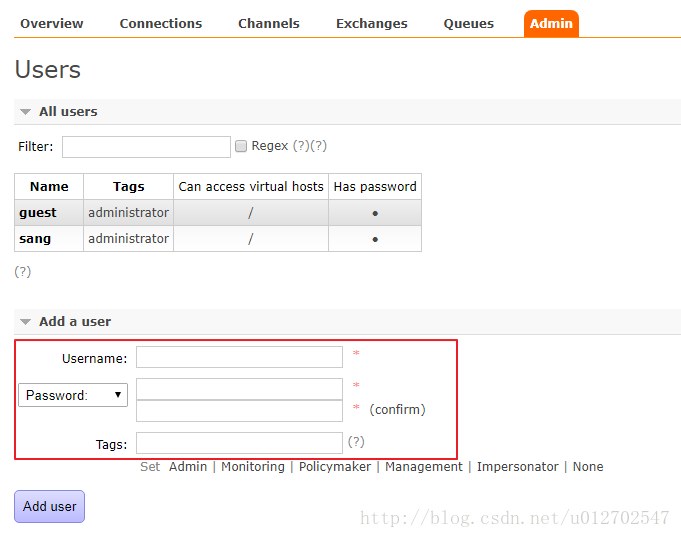This screenshot has height=538, width=681.
Task: Open the guest user details
Action: [x=38, y=213]
